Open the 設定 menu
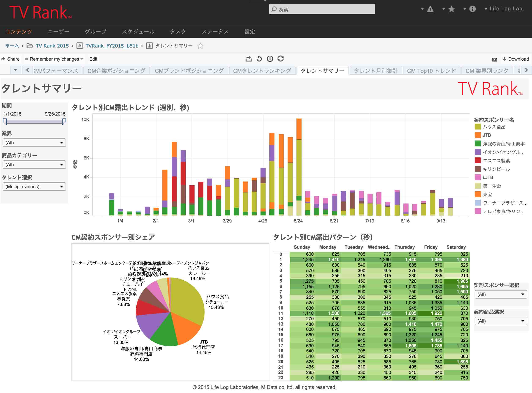 point(250,32)
